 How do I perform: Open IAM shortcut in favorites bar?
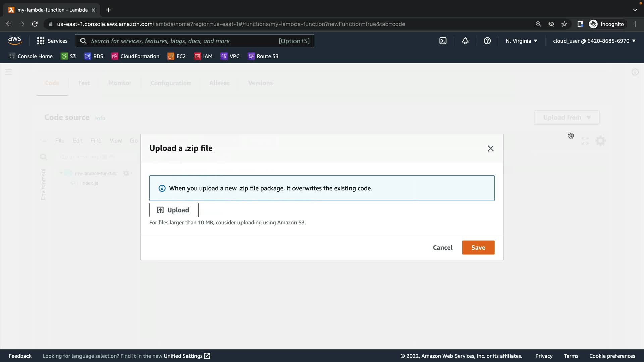coord(203,56)
